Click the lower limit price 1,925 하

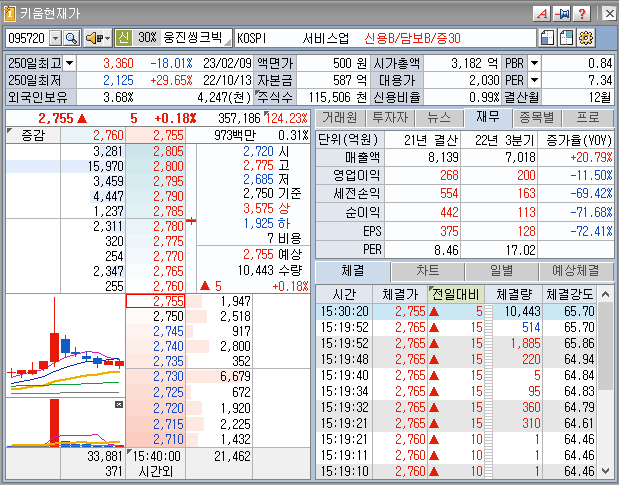tap(266, 223)
